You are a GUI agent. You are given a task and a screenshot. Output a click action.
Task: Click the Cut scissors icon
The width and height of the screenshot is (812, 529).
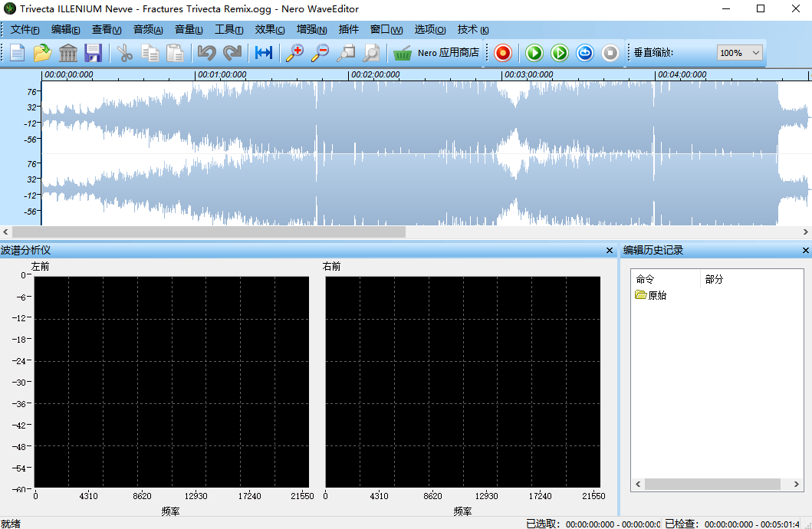(x=124, y=53)
